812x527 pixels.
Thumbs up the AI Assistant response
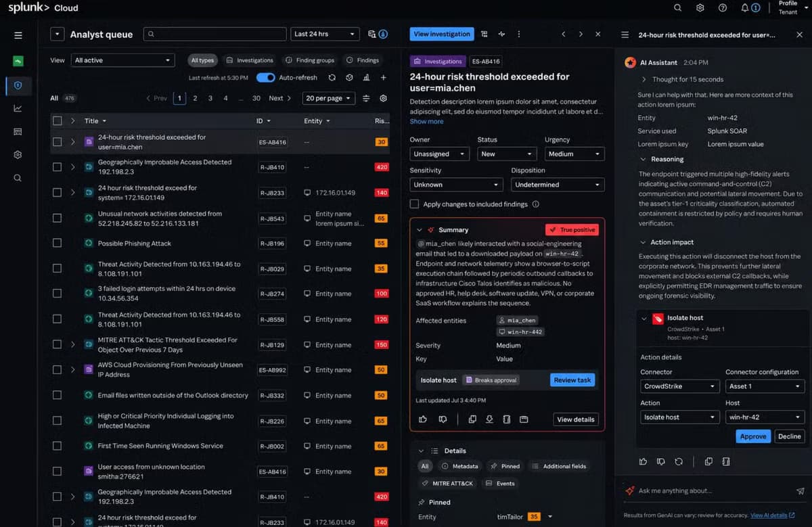click(643, 461)
